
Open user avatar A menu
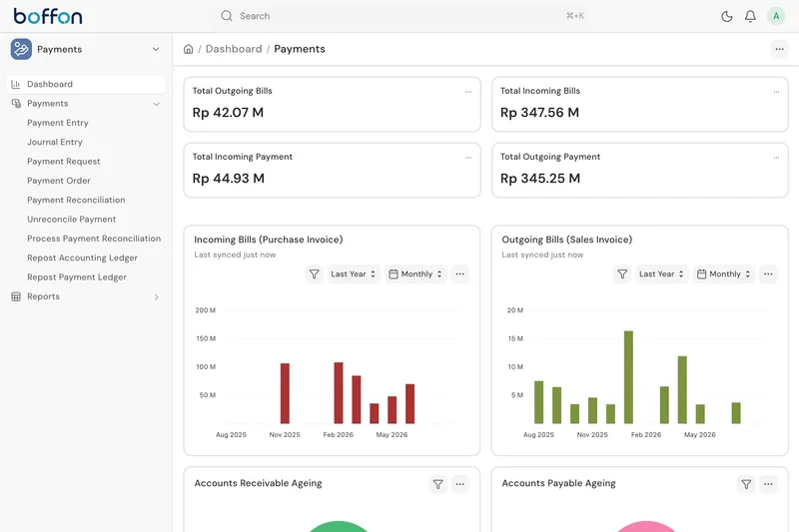tap(776, 16)
